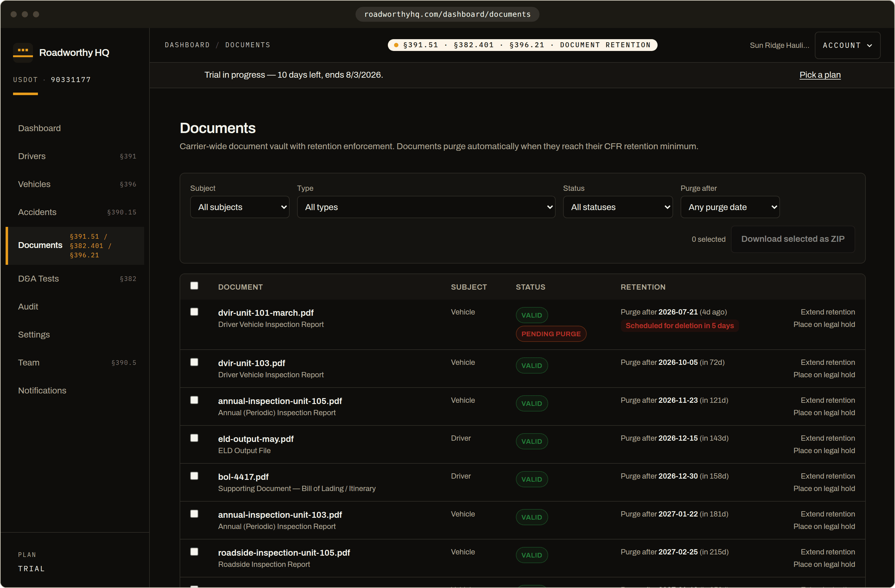Expand the Status filter dropdown

coord(618,207)
